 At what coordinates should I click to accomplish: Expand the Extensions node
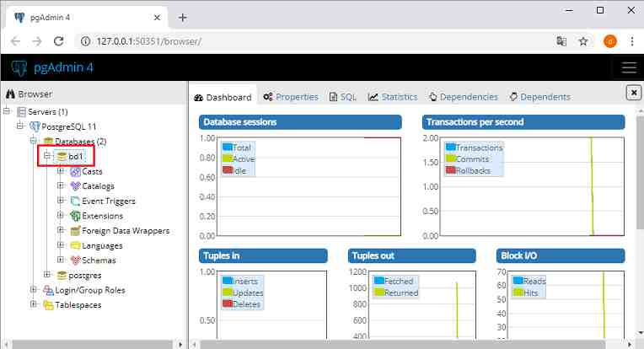click(61, 215)
